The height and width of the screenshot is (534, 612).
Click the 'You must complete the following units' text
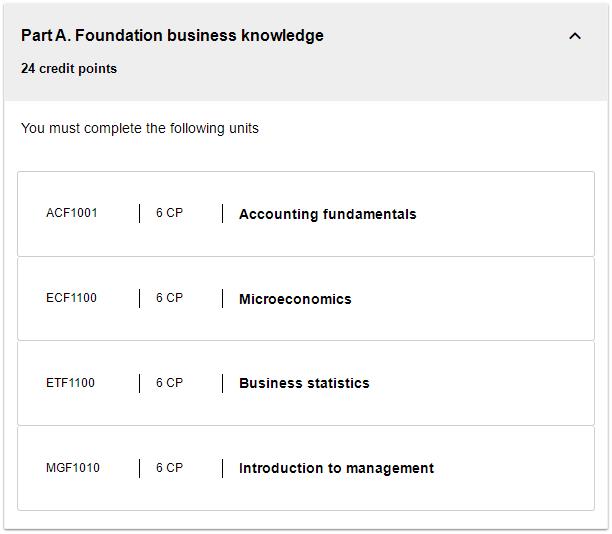click(x=140, y=128)
